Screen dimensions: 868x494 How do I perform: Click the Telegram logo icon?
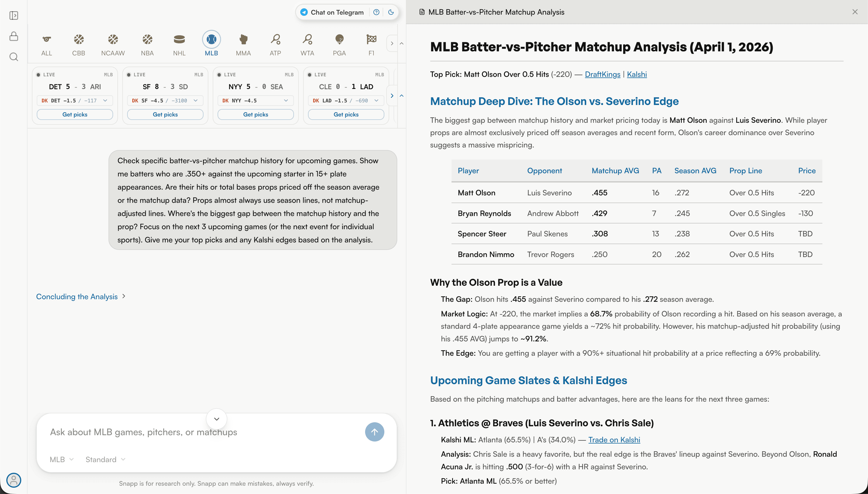click(x=304, y=12)
